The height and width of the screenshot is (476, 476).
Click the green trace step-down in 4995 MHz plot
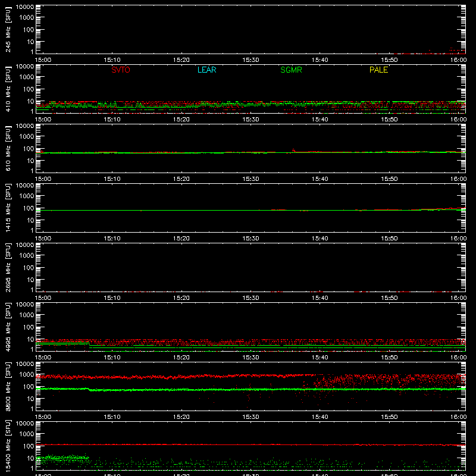coord(89,345)
